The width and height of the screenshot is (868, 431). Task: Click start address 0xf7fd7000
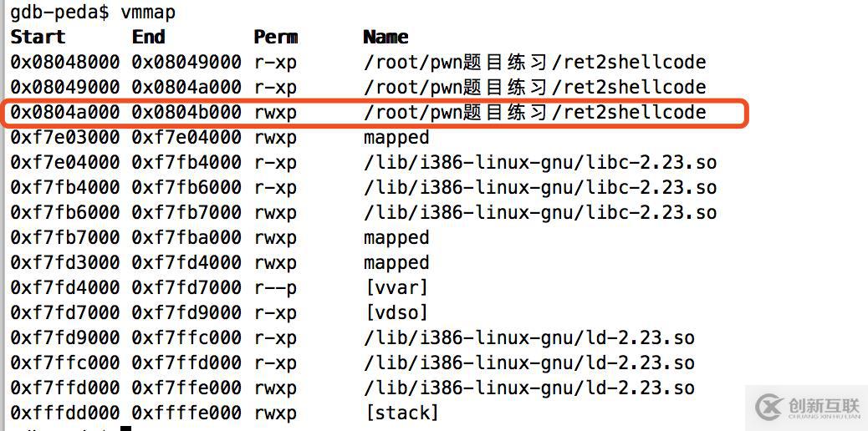point(64,313)
